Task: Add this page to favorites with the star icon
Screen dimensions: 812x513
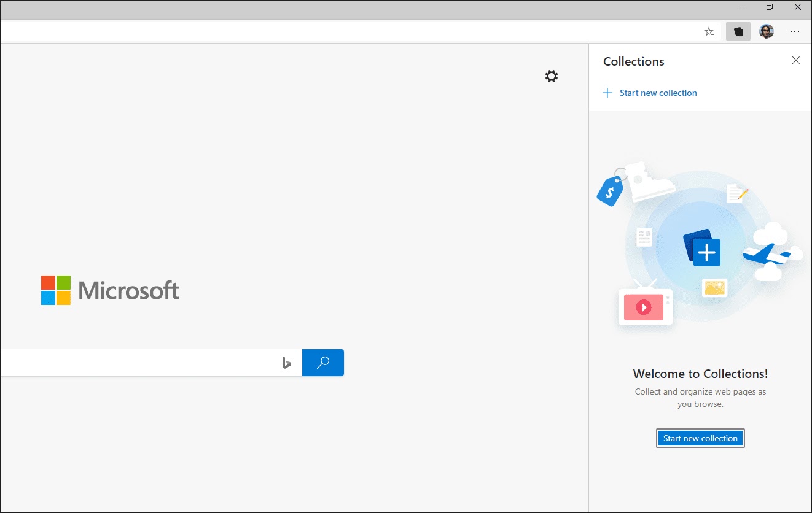Action: point(709,31)
